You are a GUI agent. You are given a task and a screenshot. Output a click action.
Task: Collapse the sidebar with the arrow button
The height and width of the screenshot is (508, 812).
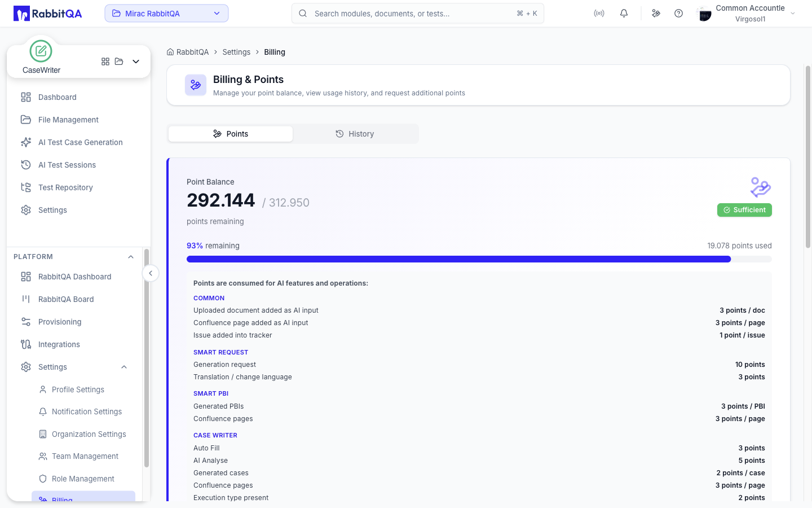point(151,273)
